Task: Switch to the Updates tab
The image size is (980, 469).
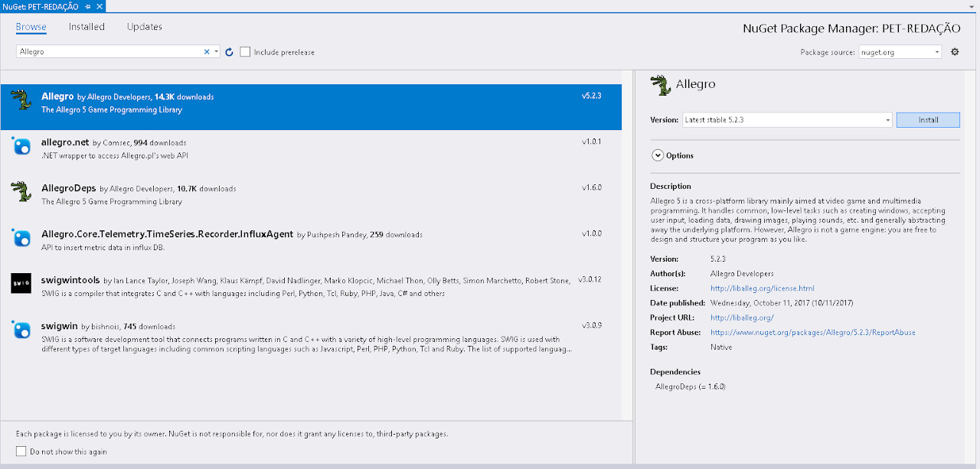Action: (x=145, y=27)
